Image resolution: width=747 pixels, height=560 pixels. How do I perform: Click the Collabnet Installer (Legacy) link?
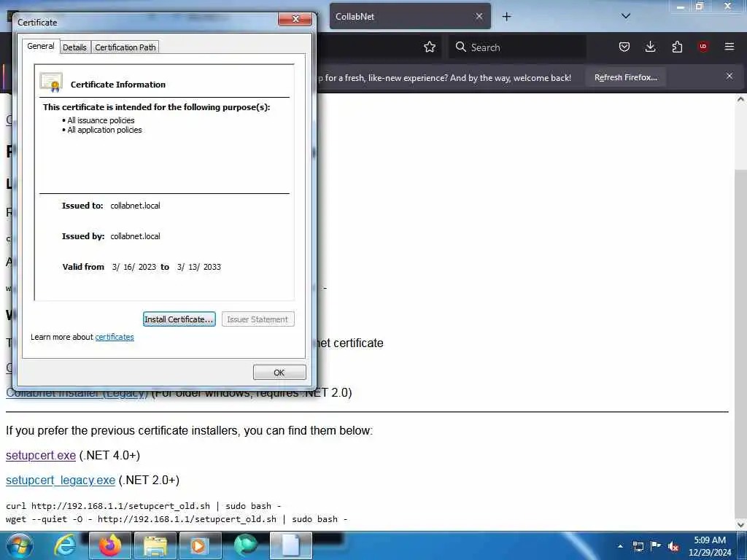click(77, 393)
